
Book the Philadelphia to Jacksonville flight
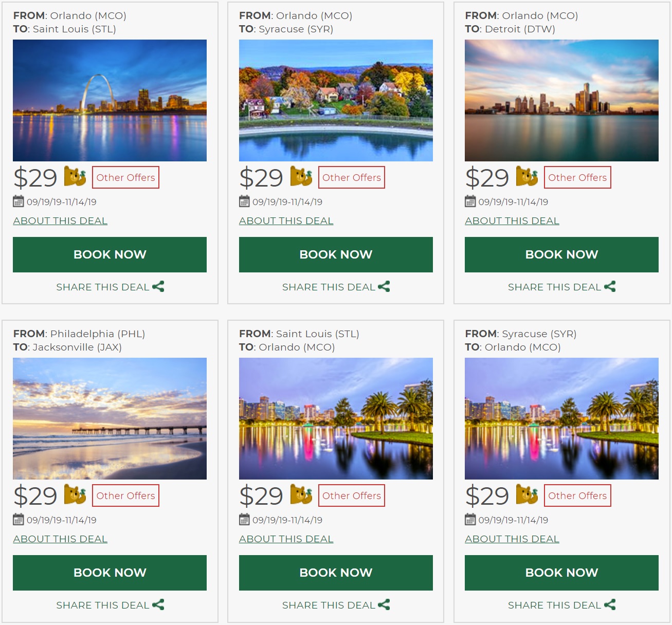(110, 573)
